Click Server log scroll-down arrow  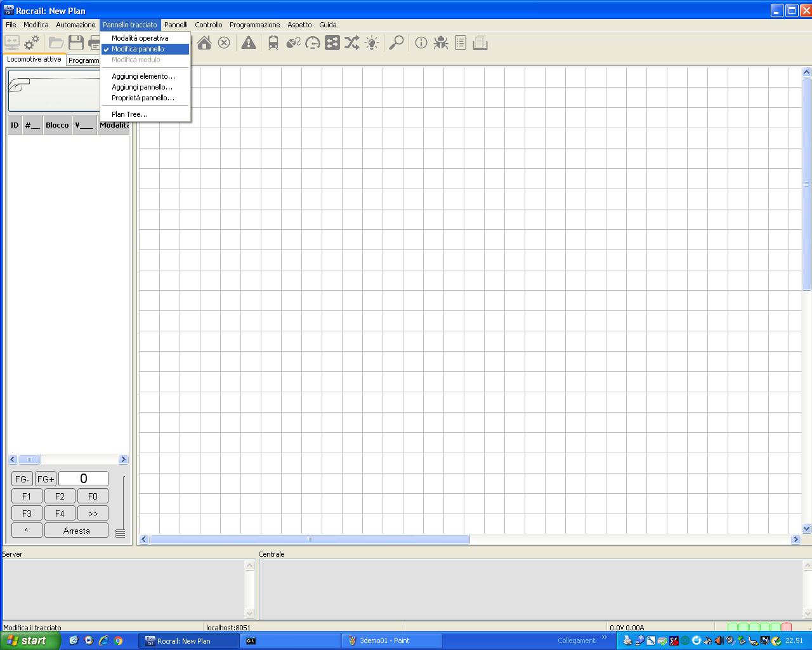[249, 614]
